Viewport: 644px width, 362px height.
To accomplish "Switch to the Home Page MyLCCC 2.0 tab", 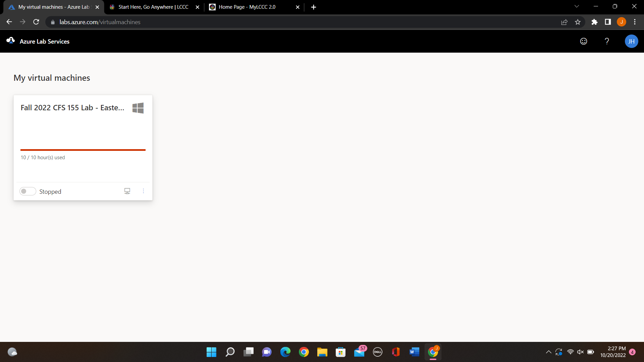I will tap(247, 7).
